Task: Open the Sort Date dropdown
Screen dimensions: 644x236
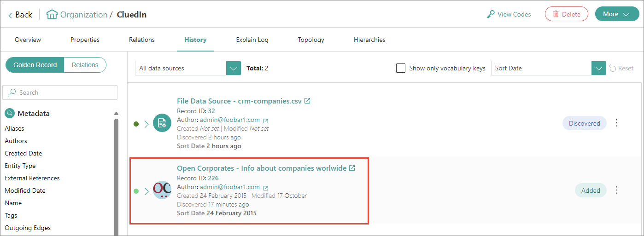Action: pos(598,68)
